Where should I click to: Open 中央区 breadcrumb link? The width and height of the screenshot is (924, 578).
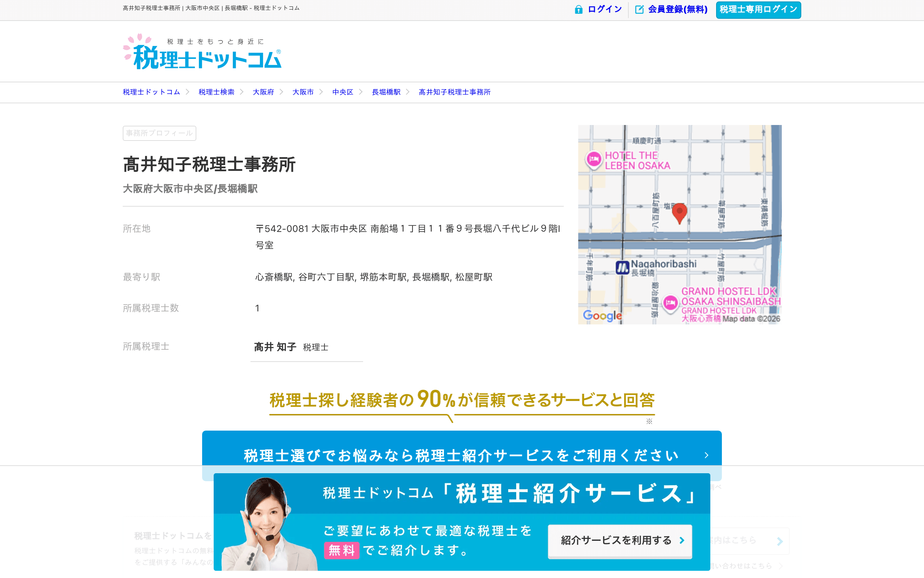click(343, 92)
